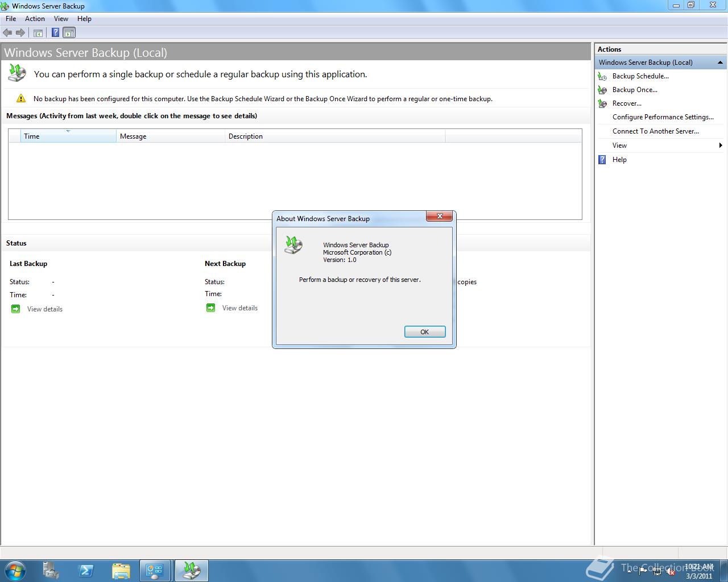728x582 pixels.
Task: Click the blue Help toolbar icon
Action: click(55, 33)
